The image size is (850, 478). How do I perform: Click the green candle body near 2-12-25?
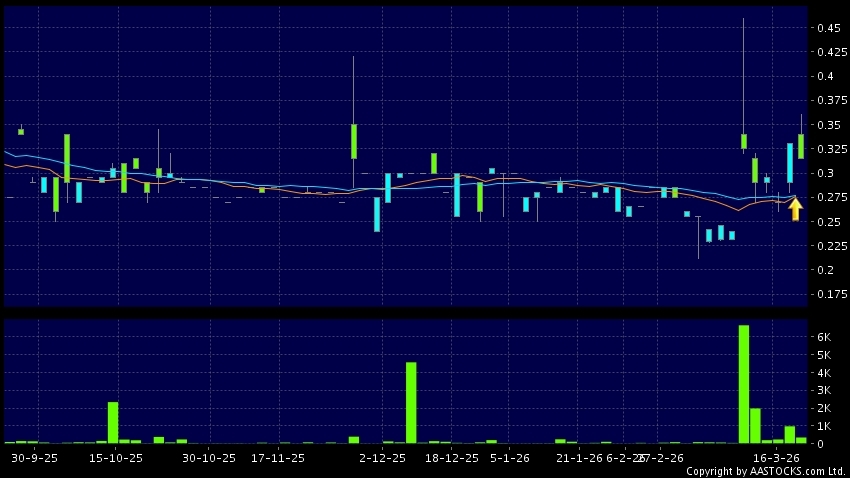[354, 141]
